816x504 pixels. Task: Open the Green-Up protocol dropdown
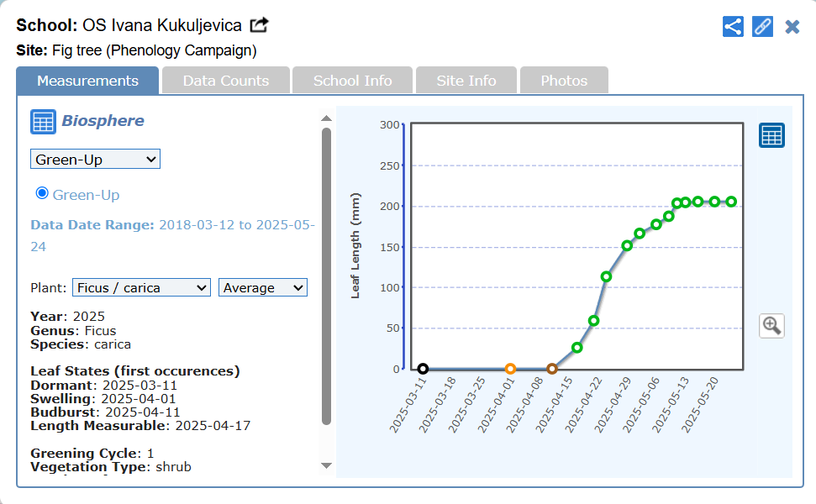click(x=95, y=159)
